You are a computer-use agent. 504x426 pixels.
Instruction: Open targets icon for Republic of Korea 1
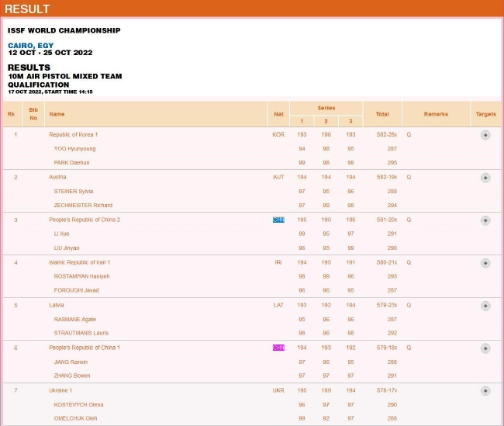click(x=485, y=135)
